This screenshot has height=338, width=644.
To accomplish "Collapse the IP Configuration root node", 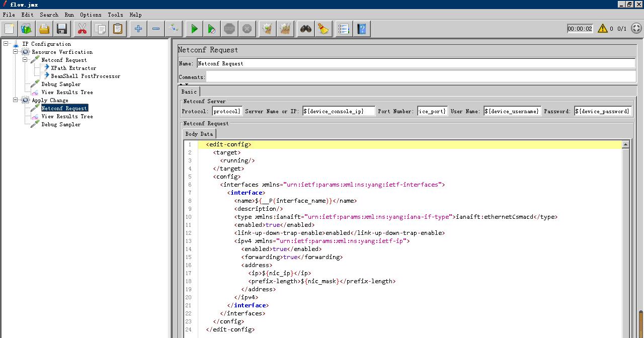I will pos(6,44).
